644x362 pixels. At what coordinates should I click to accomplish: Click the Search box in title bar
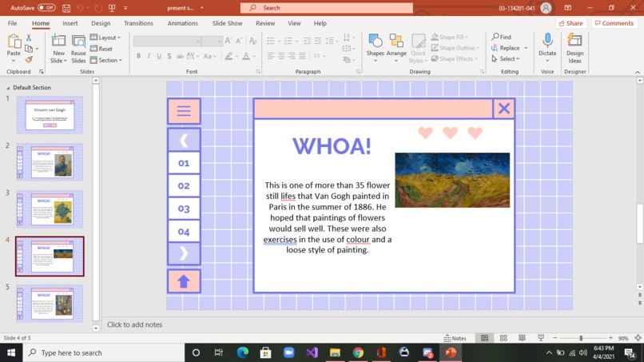327,8
